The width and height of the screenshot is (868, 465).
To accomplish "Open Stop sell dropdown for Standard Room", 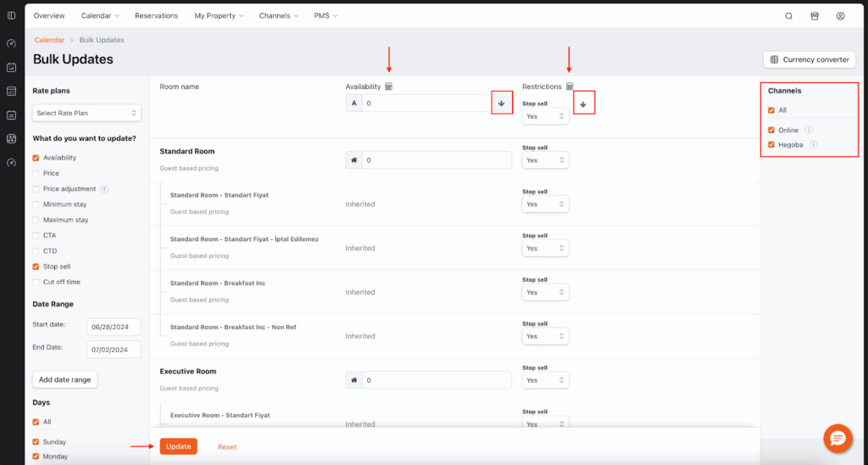I will pos(545,160).
